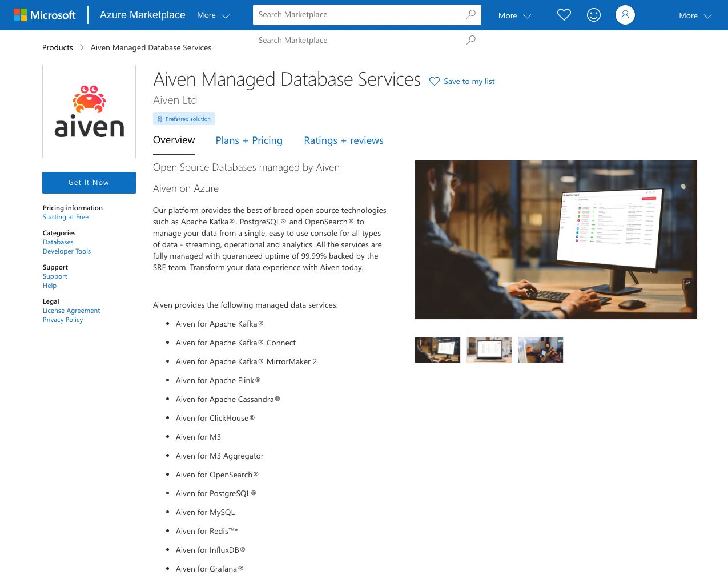Expand the far-right More dropdown
728x583 pixels.
(x=695, y=15)
